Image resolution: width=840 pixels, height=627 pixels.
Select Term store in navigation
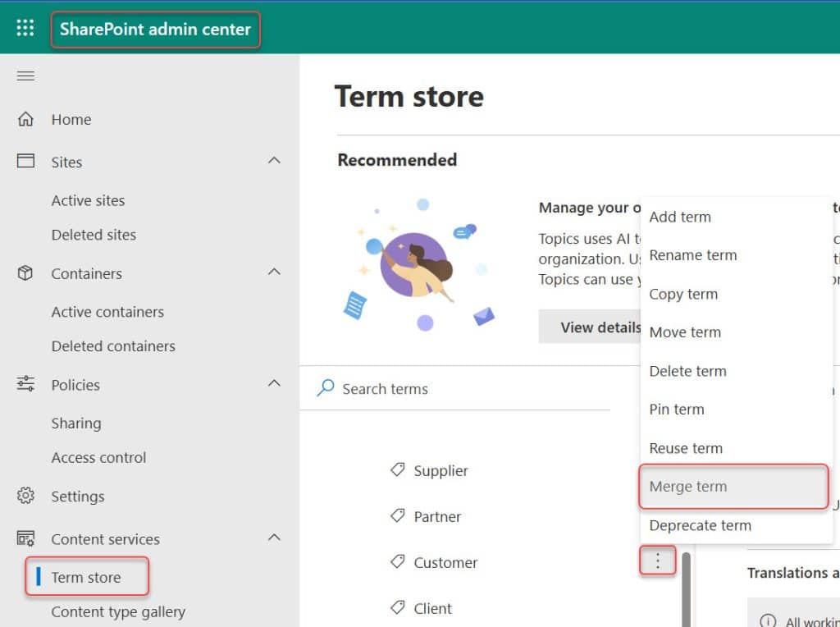86,577
